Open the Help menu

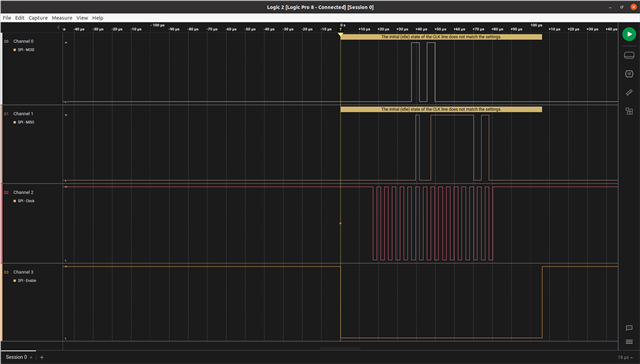98,18
